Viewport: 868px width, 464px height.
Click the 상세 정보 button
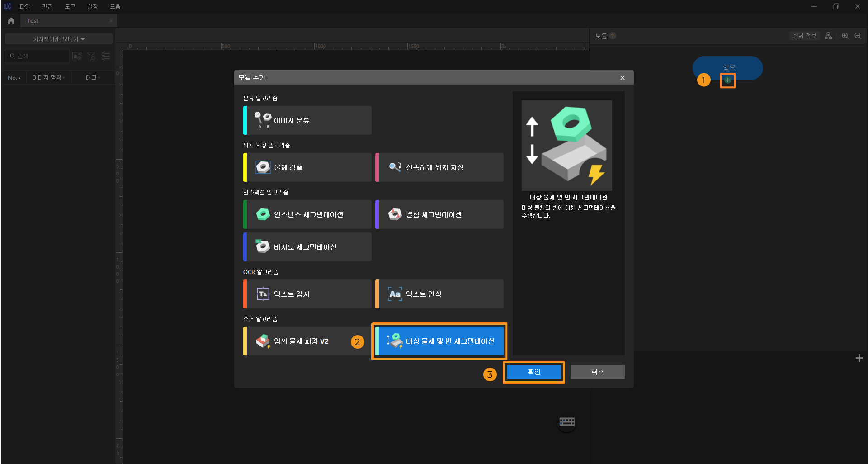pos(804,36)
